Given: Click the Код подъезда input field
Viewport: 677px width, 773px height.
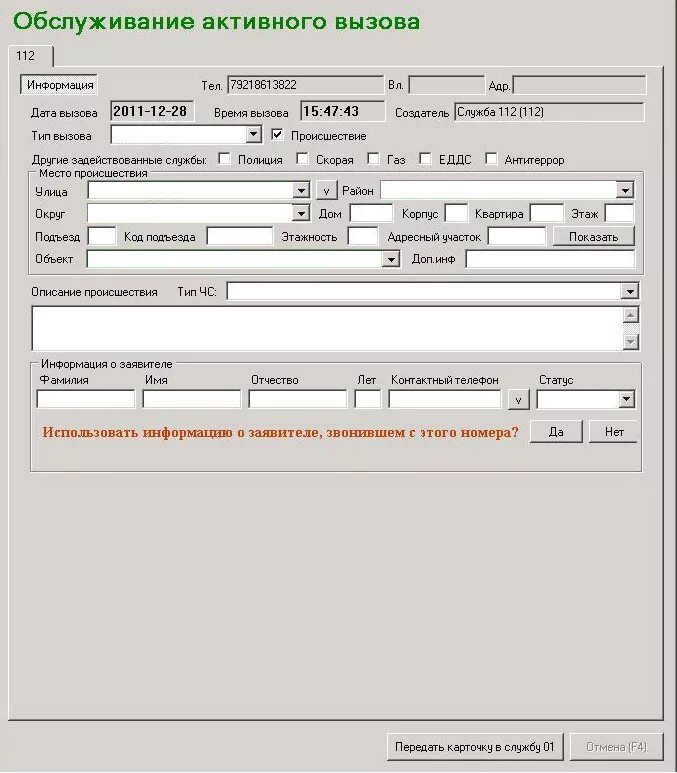Looking at the screenshot, I should pyautogui.click(x=240, y=236).
